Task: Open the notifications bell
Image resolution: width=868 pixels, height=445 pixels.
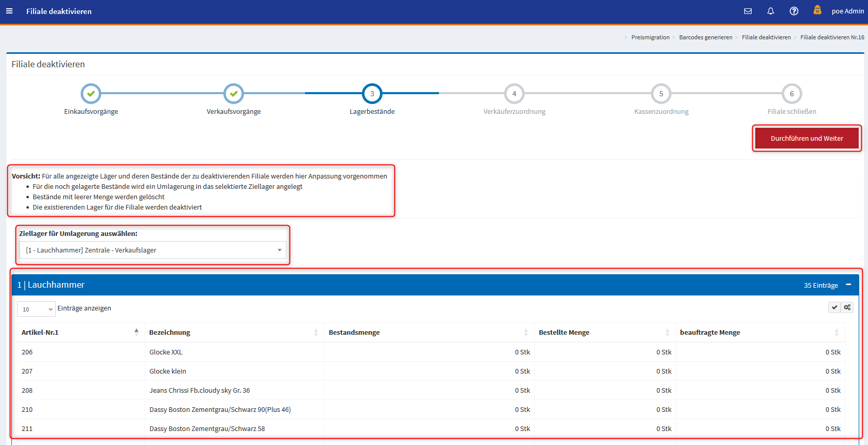Action: 770,11
